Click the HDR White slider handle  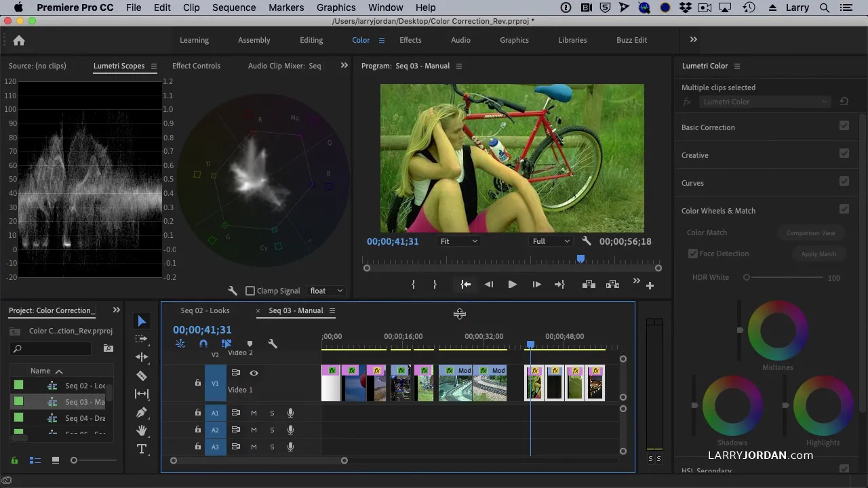pyautogui.click(x=747, y=277)
